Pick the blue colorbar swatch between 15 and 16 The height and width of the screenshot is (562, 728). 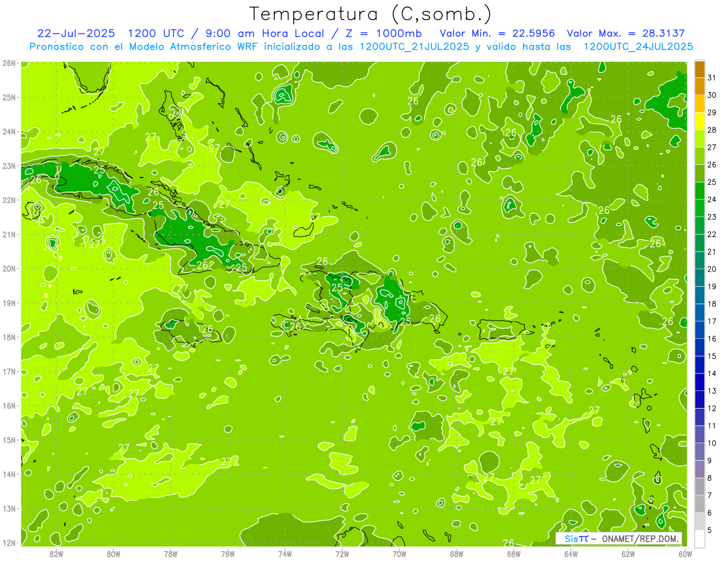pyautogui.click(x=700, y=347)
